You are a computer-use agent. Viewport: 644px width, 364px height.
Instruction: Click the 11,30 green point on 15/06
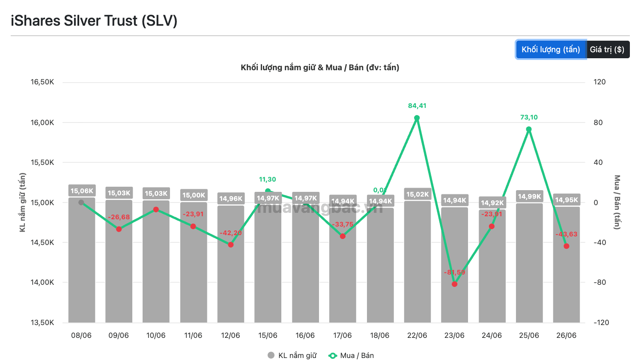point(268,191)
